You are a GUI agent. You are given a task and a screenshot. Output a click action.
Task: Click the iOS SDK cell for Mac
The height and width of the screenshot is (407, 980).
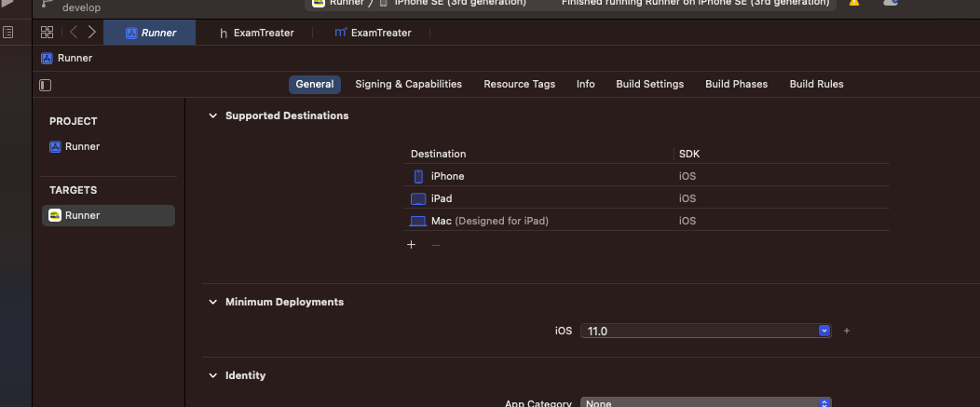[x=687, y=221]
